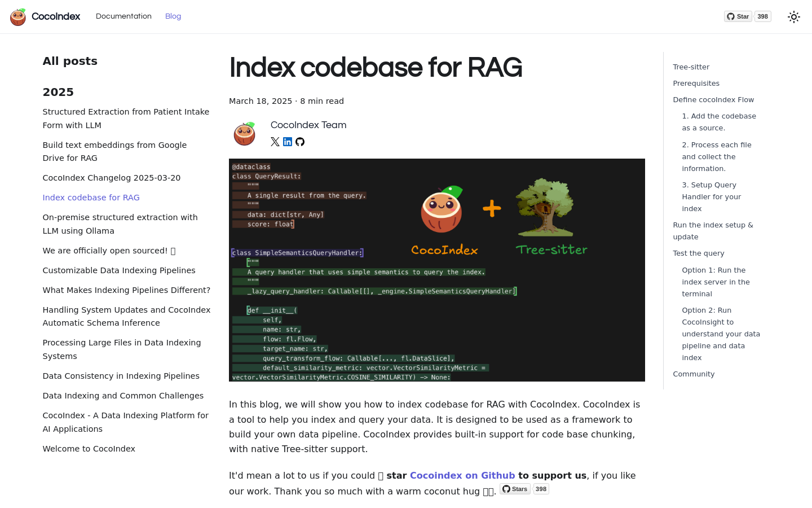
Task: Open What Makes Indexing Pipelines Different post
Action: tap(126, 290)
